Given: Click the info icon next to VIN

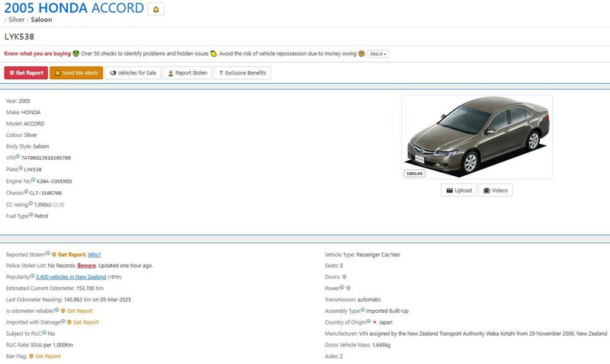Looking at the screenshot, I should [18, 157].
